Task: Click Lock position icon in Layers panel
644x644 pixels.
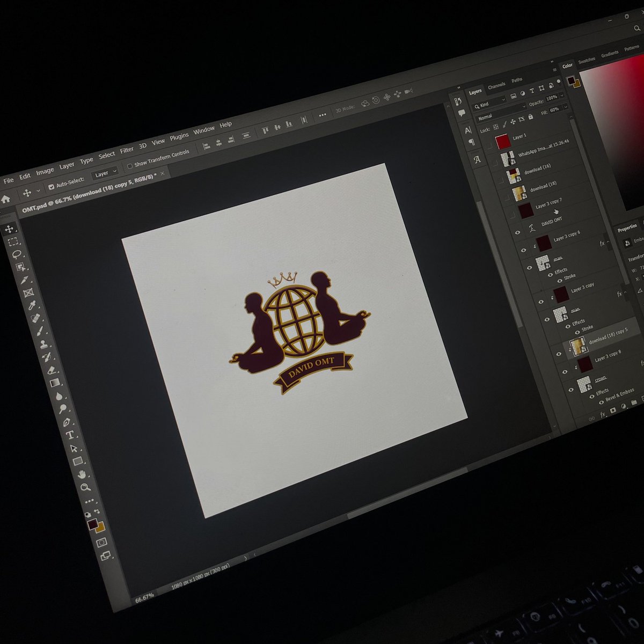Action: [x=513, y=123]
